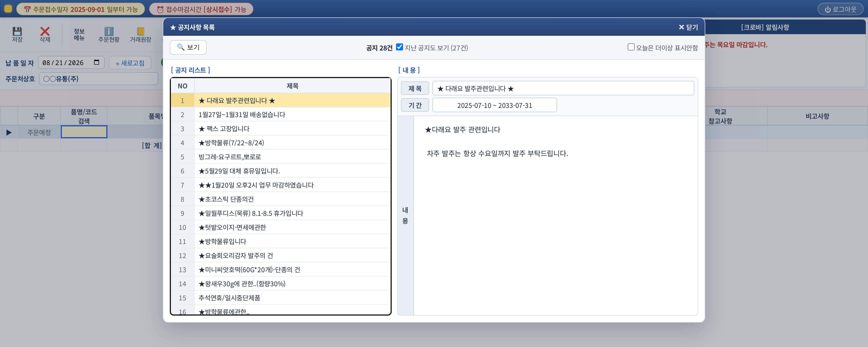Select notice ★ 팩스 고장입니다
This screenshot has width=868, height=347.
pos(281,129)
